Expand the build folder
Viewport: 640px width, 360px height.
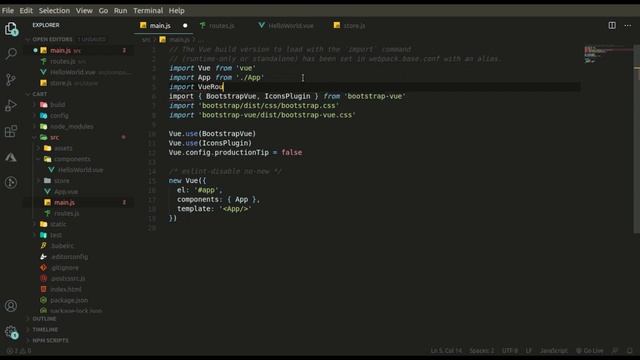[x=58, y=104]
